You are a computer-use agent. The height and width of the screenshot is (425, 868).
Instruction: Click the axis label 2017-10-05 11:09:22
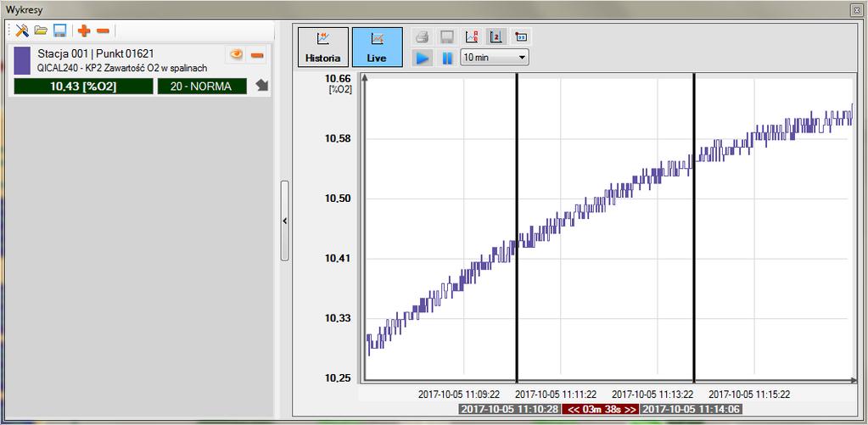click(459, 394)
